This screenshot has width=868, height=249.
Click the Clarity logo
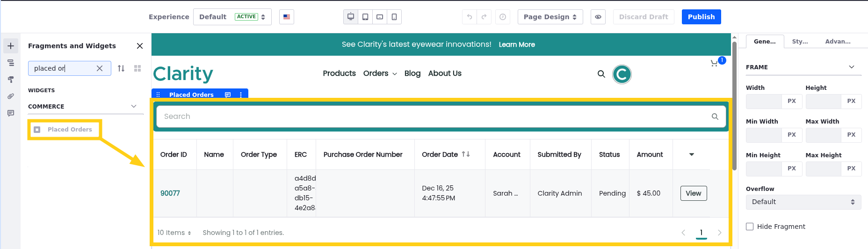(x=183, y=73)
